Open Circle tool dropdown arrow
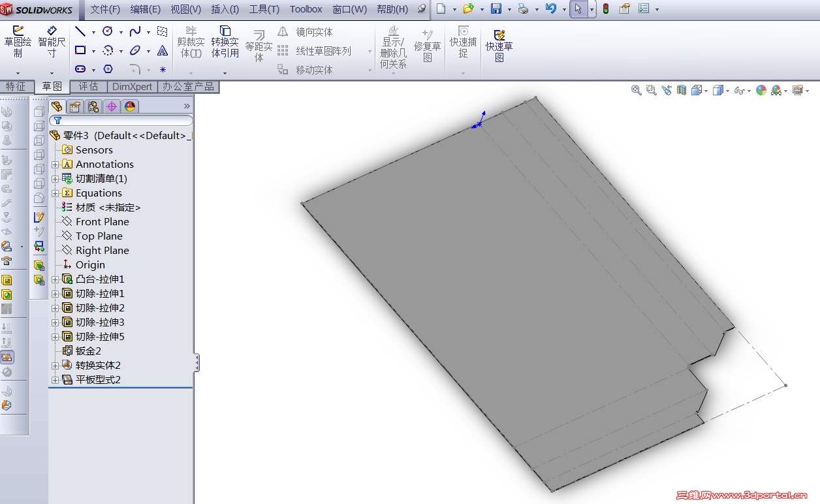Viewport: 820px width, 504px height. [x=121, y=32]
